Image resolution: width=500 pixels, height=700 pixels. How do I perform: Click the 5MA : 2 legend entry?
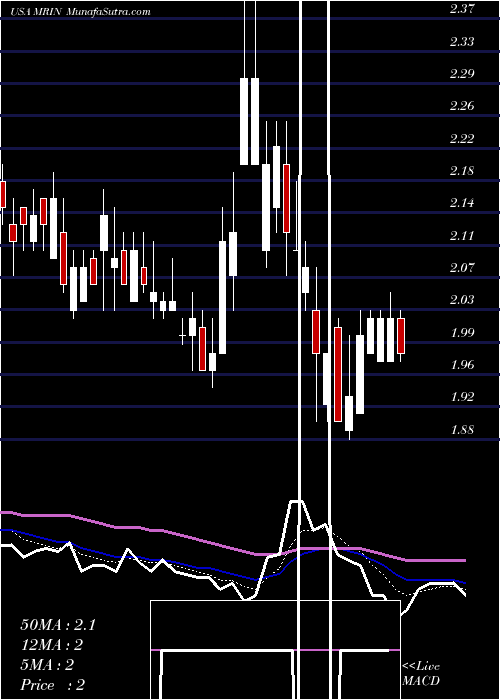47,665
